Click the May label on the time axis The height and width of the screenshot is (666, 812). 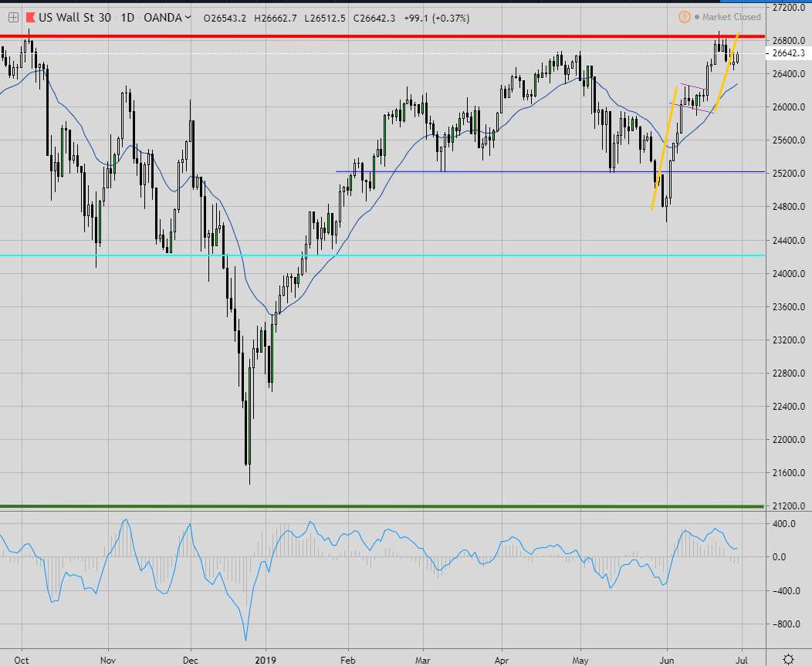[x=580, y=661]
